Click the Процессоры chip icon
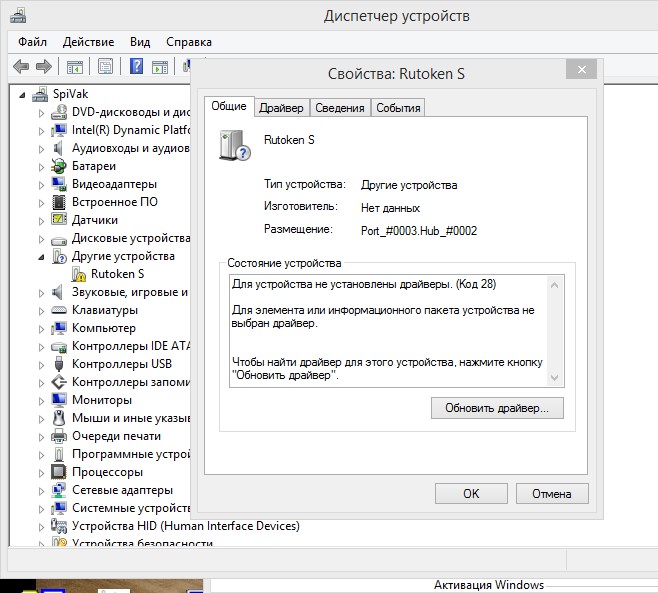The width and height of the screenshot is (658, 593). (x=59, y=472)
